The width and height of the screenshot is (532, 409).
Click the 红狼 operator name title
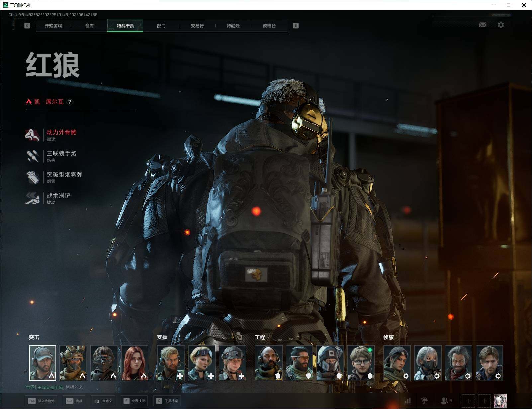click(x=53, y=65)
